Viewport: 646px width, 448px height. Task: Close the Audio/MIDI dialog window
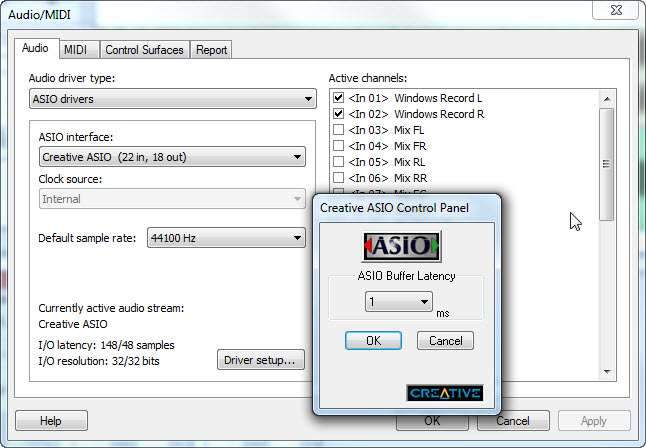[x=616, y=9]
